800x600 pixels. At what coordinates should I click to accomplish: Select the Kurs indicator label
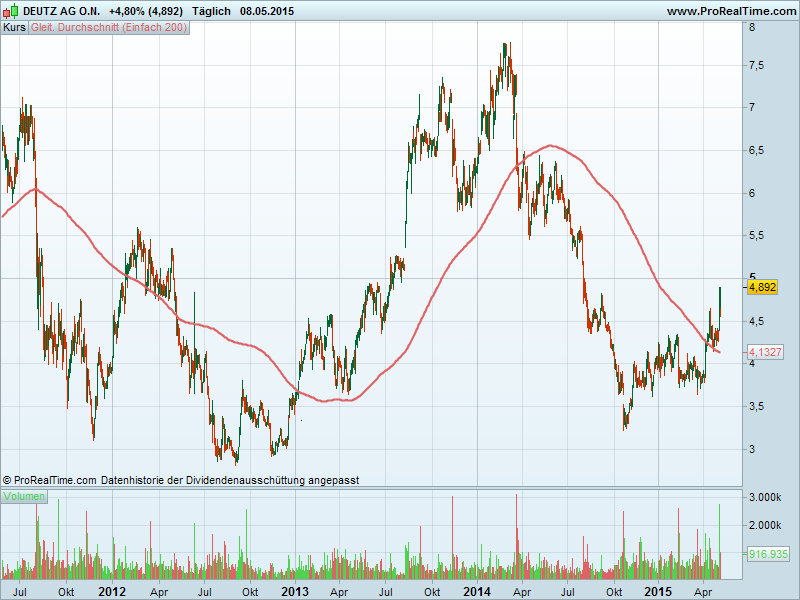point(15,28)
